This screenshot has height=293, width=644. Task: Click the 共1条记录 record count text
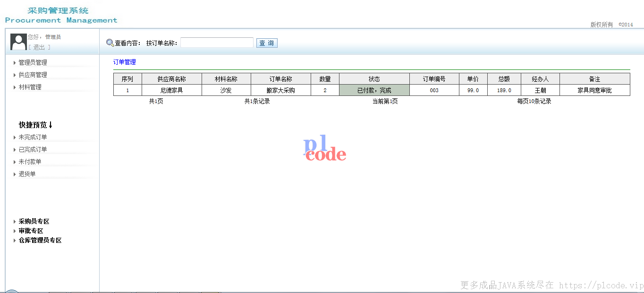257,101
